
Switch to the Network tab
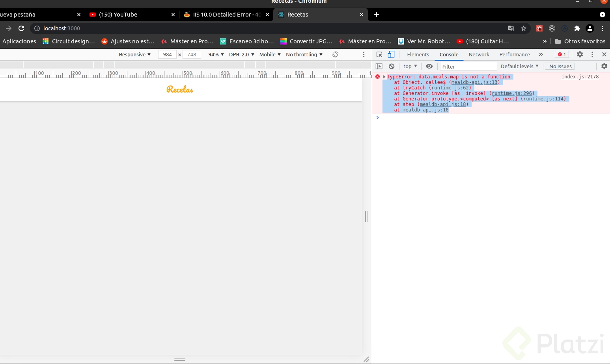coord(479,54)
